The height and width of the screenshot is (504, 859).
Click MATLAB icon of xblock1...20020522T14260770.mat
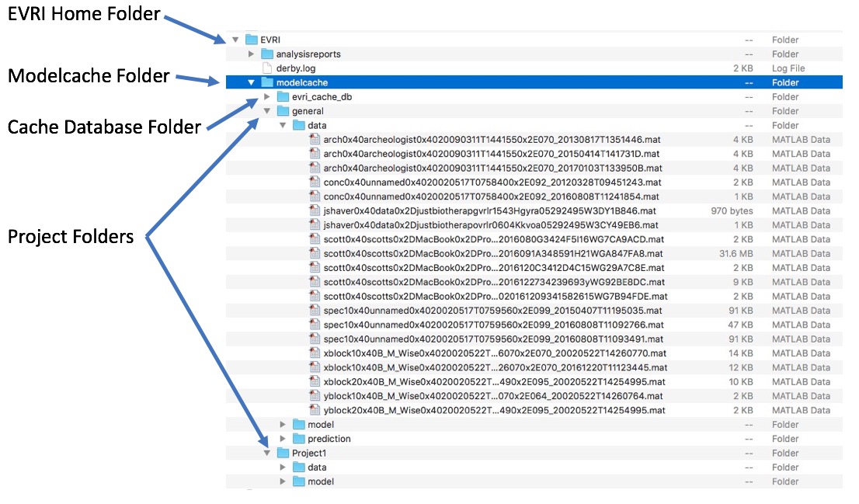click(315, 353)
